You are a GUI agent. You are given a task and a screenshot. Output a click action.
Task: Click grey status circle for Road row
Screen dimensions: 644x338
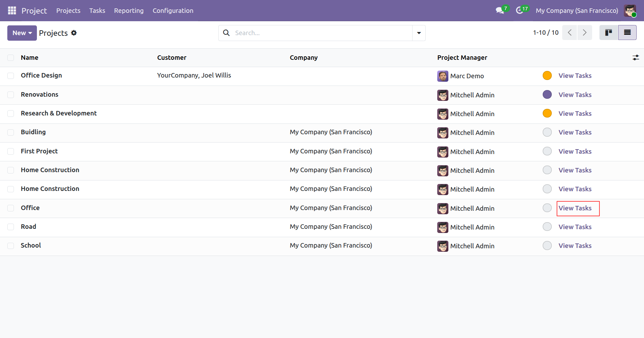tap(547, 227)
